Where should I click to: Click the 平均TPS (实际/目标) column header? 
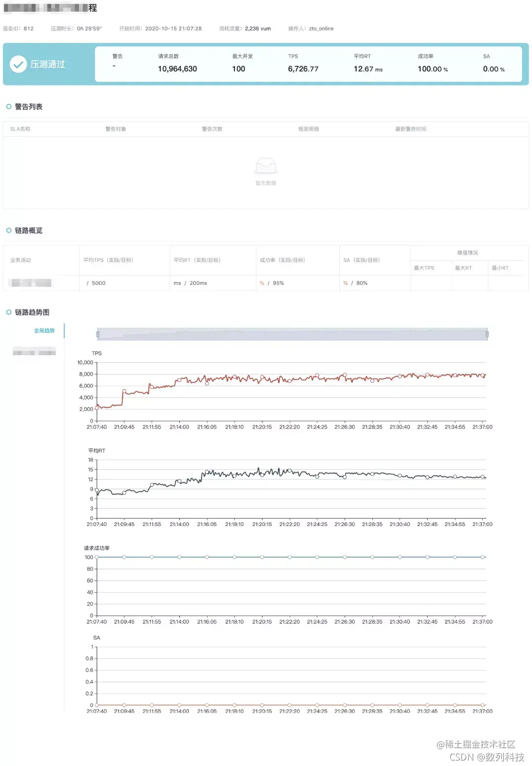tap(108, 260)
